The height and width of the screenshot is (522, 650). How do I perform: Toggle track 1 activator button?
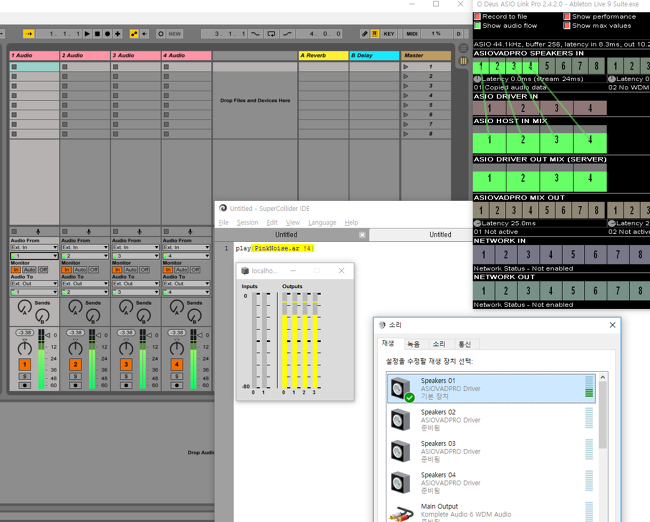click(x=24, y=364)
